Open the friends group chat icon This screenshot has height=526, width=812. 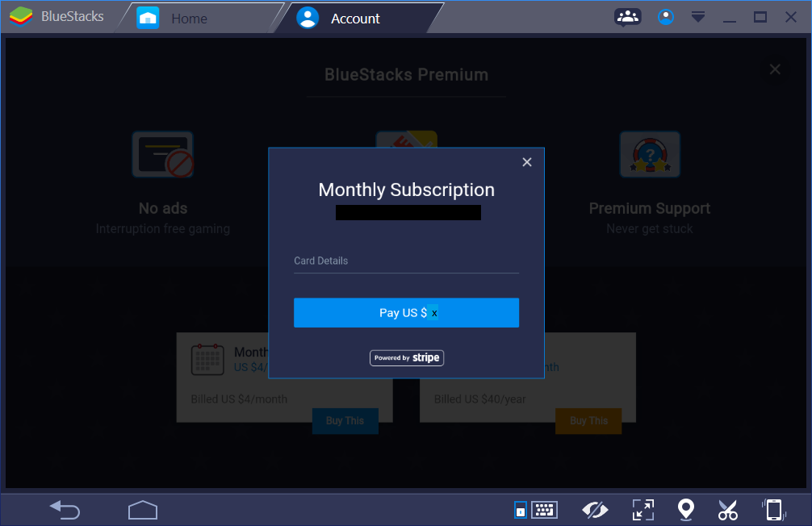(628, 17)
